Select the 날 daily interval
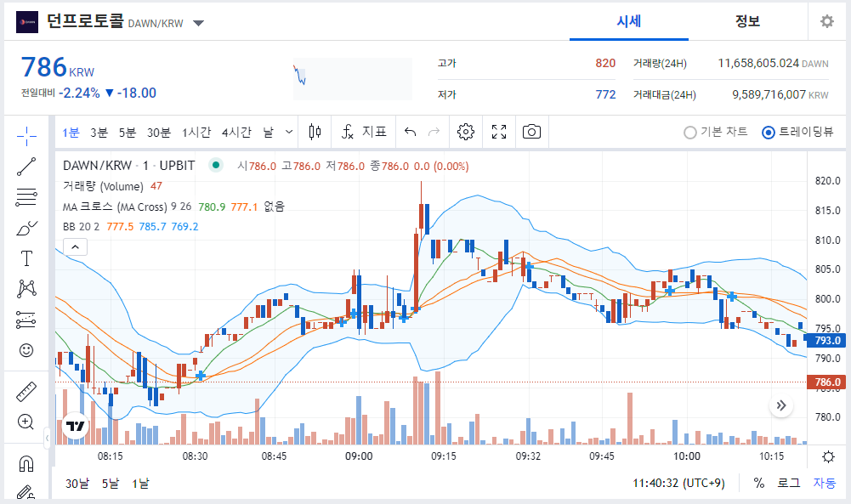851x504 pixels. tap(268, 133)
